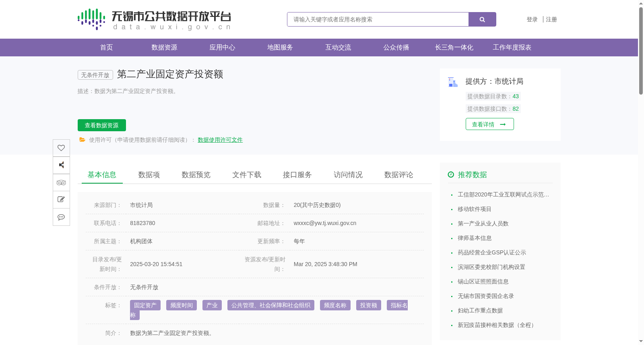The width and height of the screenshot is (644, 345).
Task: Click the 登录 link
Action: click(532, 19)
